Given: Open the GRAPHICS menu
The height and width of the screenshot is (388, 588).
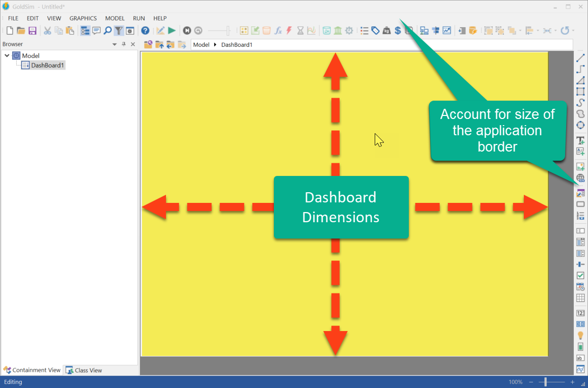Looking at the screenshot, I should [x=83, y=18].
